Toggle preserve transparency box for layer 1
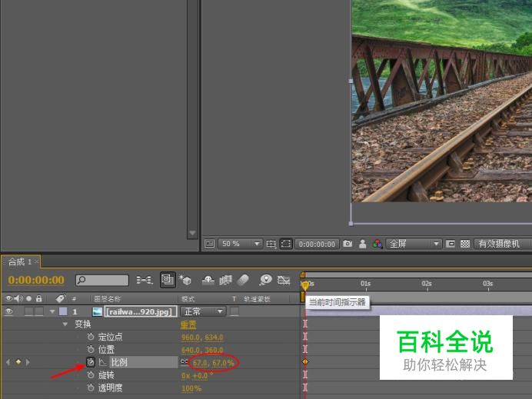Screen dimensions: 532x399 [x=234, y=311]
